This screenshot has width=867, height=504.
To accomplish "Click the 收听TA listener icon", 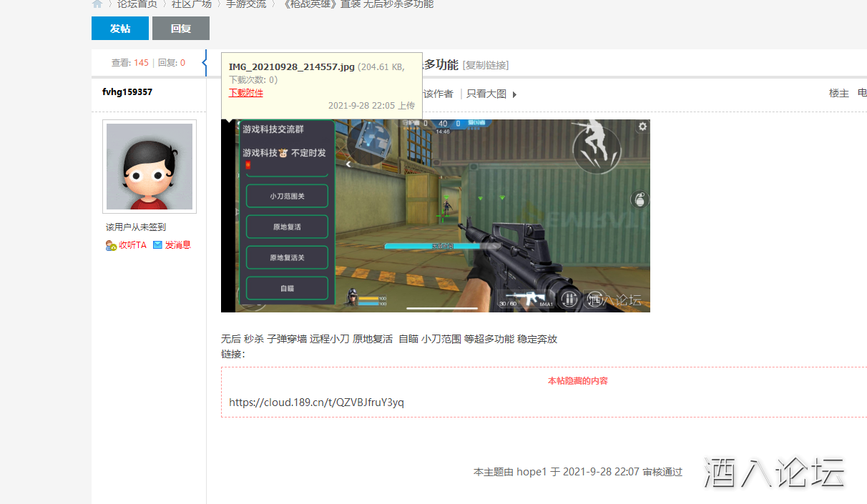I will tap(111, 245).
